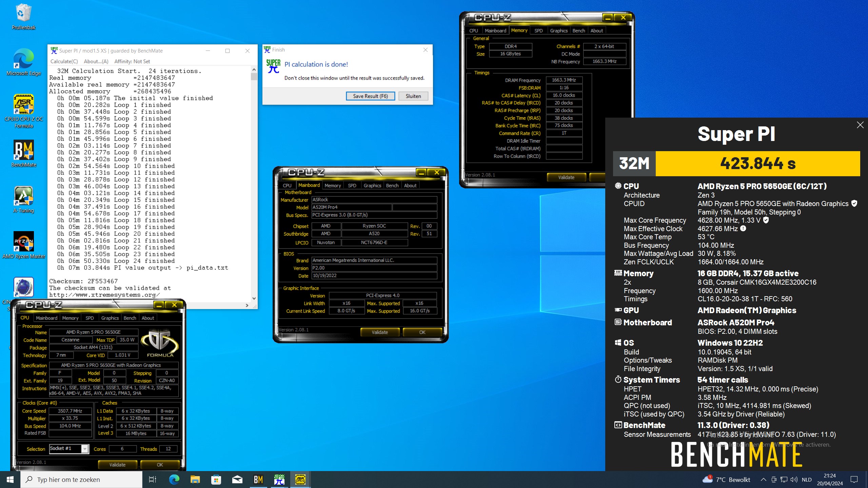The width and height of the screenshot is (868, 488).
Task: Switch to Bench tab in the memory CPU-Z window
Action: (x=578, y=30)
